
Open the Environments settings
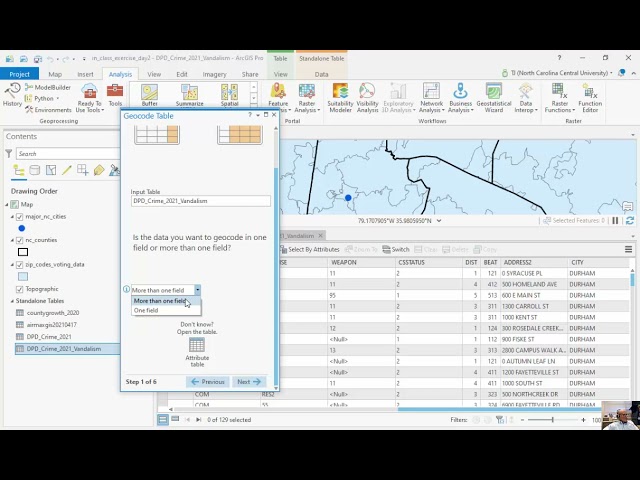(48, 110)
